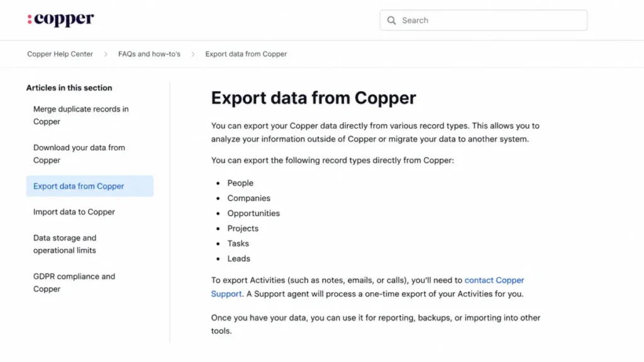This screenshot has width=644, height=362.
Task: Click paragraph starting 'You can export your Copper data'
Action: (375, 133)
